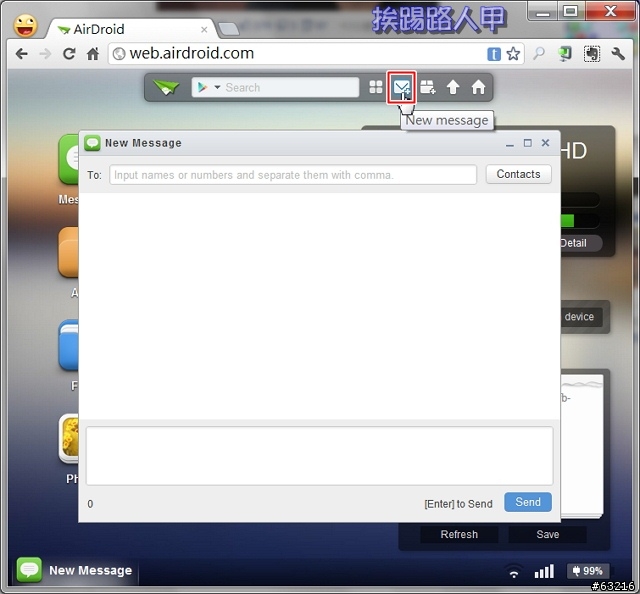640x594 pixels.
Task: Click the browser forward arrow
Action: [45, 53]
